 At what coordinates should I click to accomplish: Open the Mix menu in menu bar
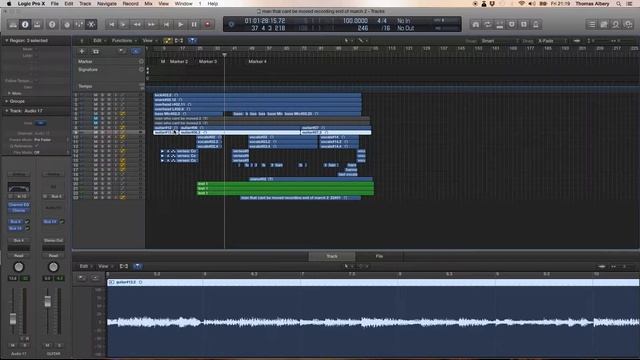click(148, 4)
